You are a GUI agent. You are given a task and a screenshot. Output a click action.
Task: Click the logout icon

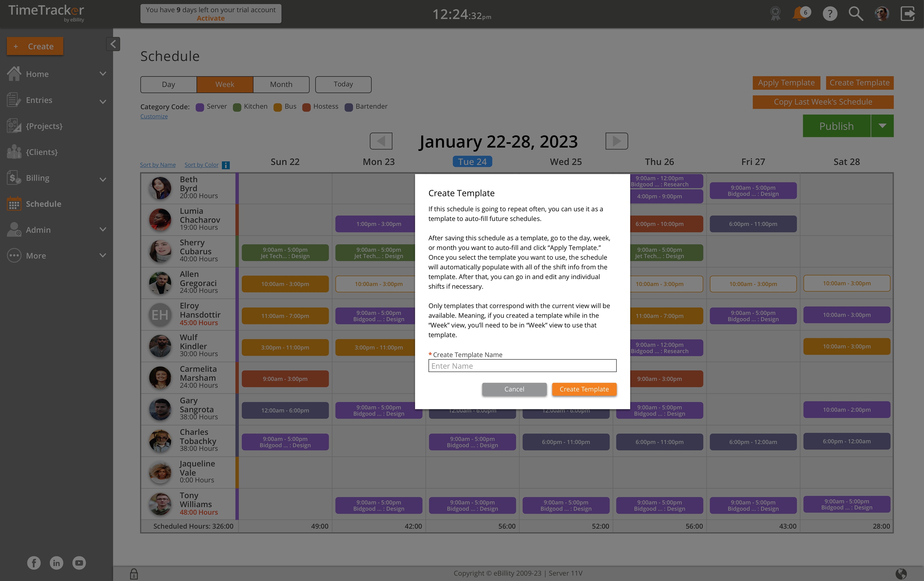coord(908,14)
